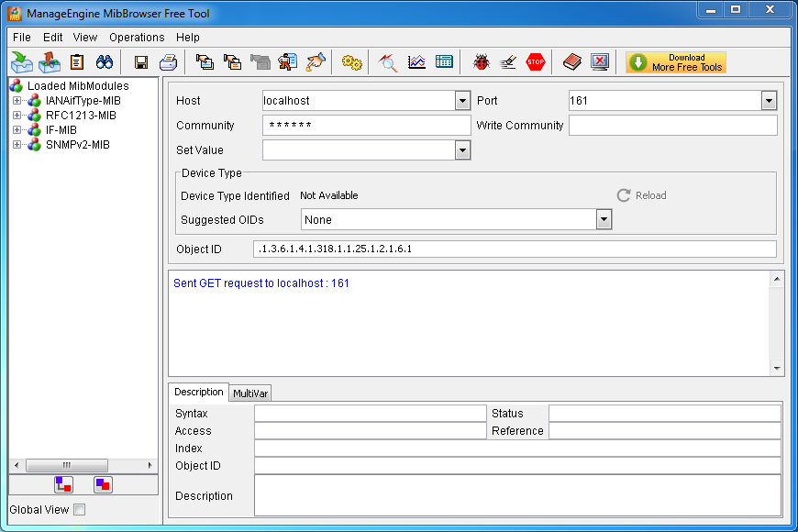Open the Trap Viewer magnifier icon
Viewport: 798px width, 532px height.
(x=388, y=62)
